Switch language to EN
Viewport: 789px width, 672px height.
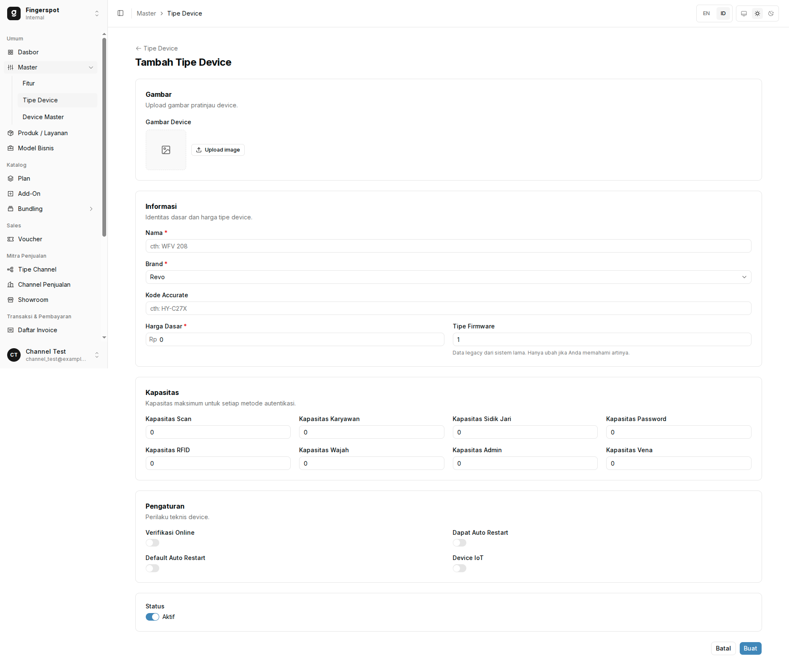coord(706,13)
